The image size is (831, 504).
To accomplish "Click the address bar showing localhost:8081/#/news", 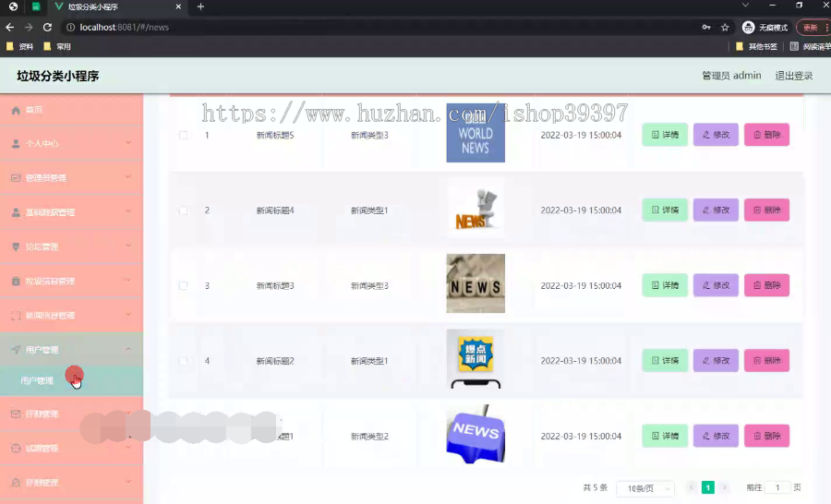I will pos(381,27).
